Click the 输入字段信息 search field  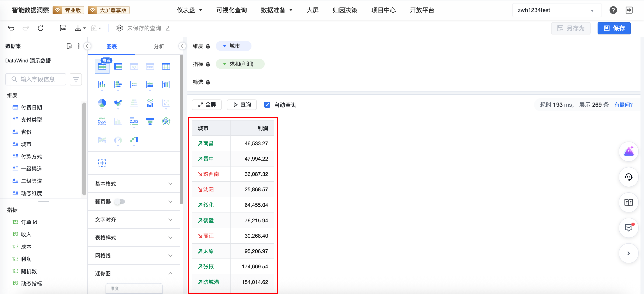[x=36, y=79]
